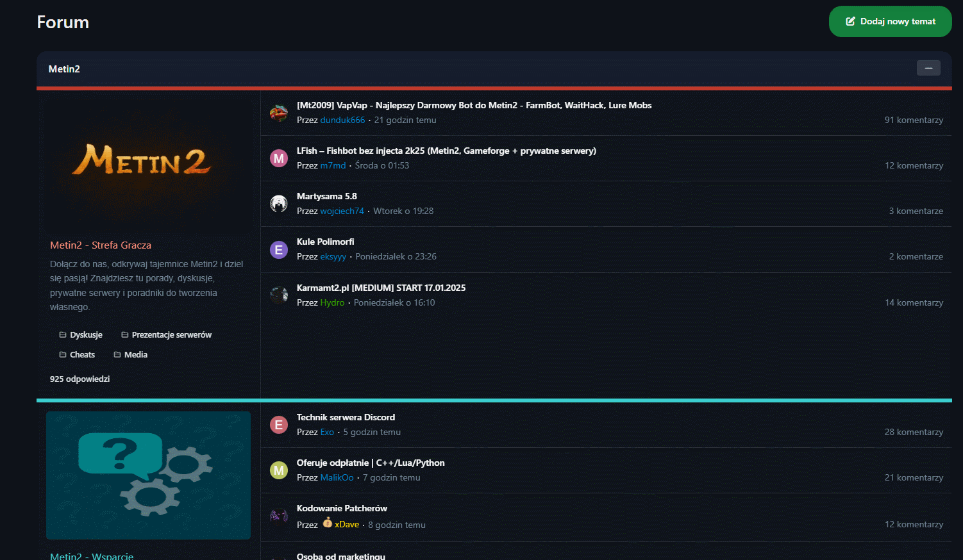Open the Media subforum
The width and height of the screenshot is (963, 560).
[135, 355]
